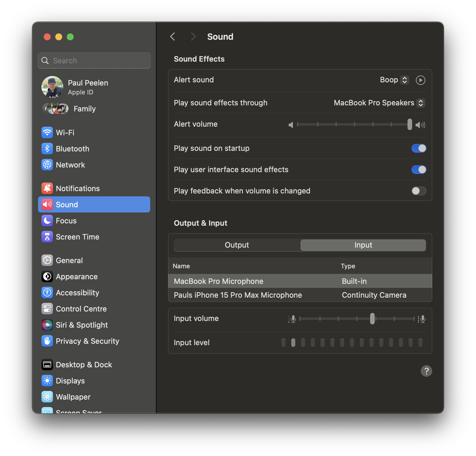Click the Notifications bell icon
Image resolution: width=476 pixels, height=456 pixels.
pos(47,188)
